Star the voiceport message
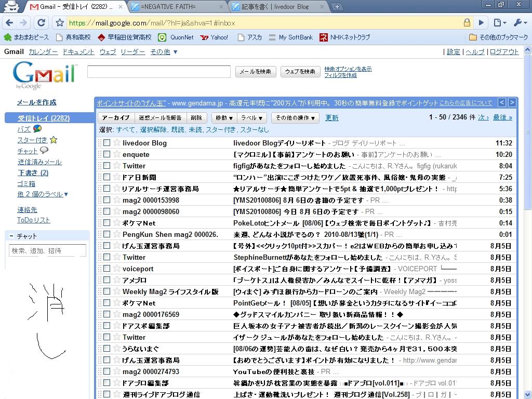Image resolution: width=532 pixels, height=399 pixels. 117,269
